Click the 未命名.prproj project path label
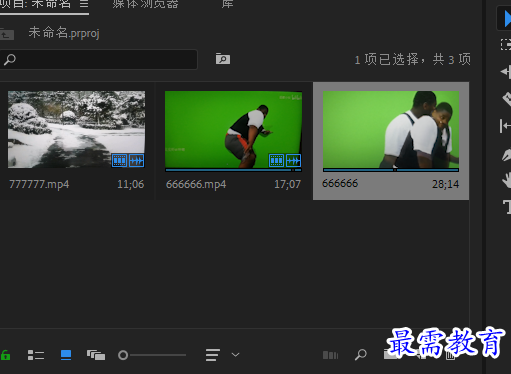This screenshot has width=511, height=374. (x=64, y=33)
